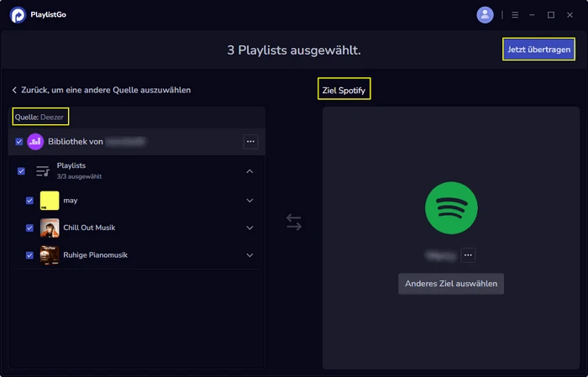Screen dimensions: 588x377
Task: Deselect the may playlist checkbox
Action: click(29, 201)
